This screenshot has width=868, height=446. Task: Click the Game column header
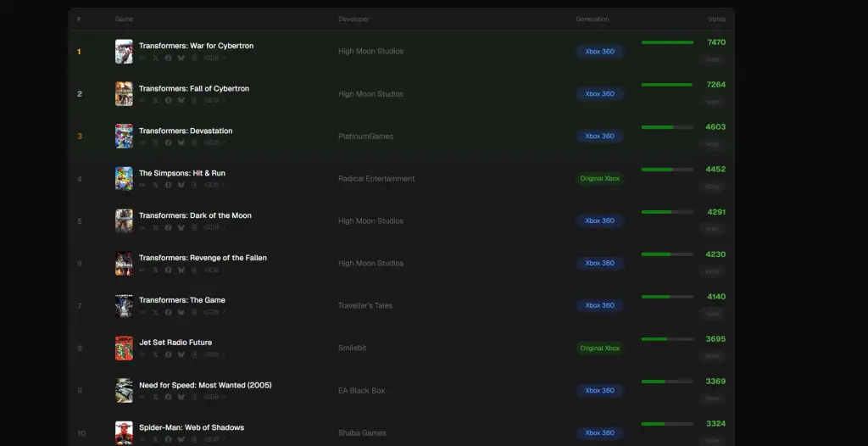(124, 20)
